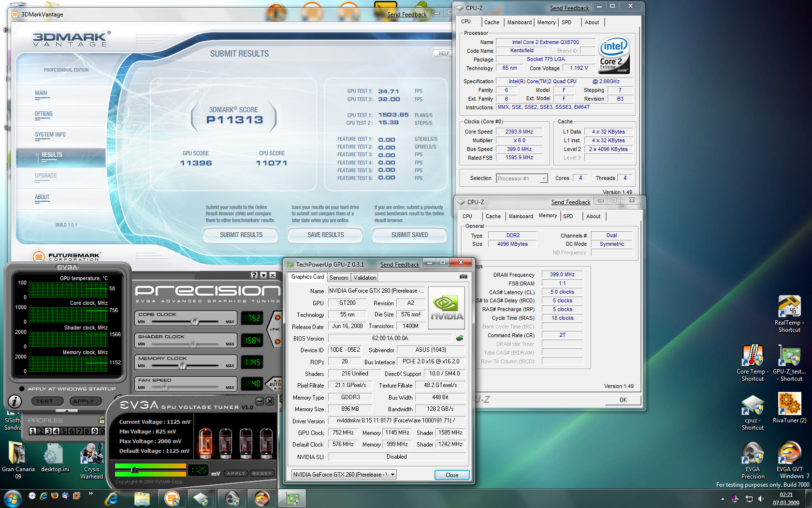Click the NVIDIA logo in GPU-Z
The height and width of the screenshot is (508, 812).
point(447,308)
